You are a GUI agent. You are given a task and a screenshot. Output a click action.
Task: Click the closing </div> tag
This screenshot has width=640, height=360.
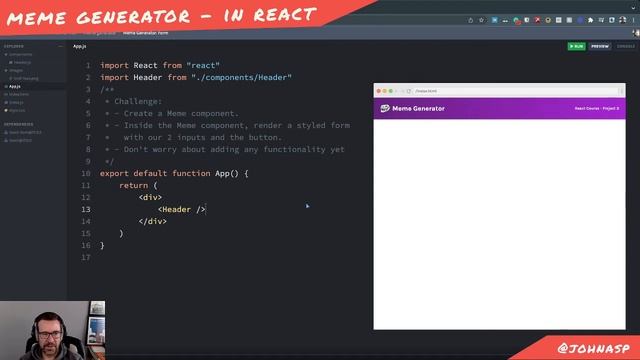pyautogui.click(x=153, y=221)
